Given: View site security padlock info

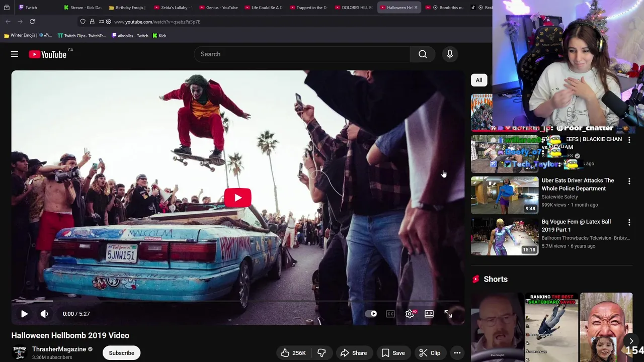Looking at the screenshot, I should (x=92, y=22).
